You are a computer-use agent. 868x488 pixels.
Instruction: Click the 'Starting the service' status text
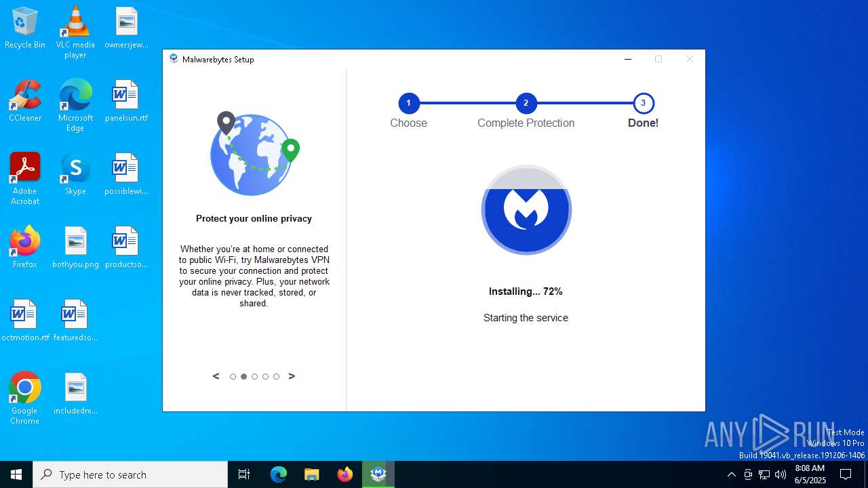[526, 318]
